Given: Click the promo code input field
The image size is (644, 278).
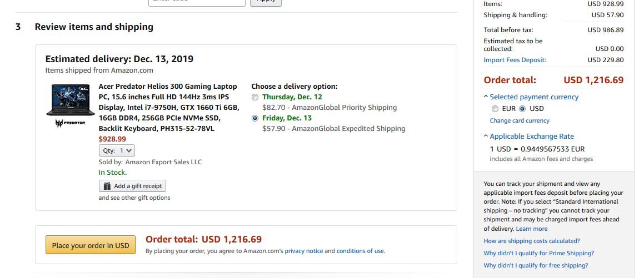Looking at the screenshot, I should (x=197, y=2).
